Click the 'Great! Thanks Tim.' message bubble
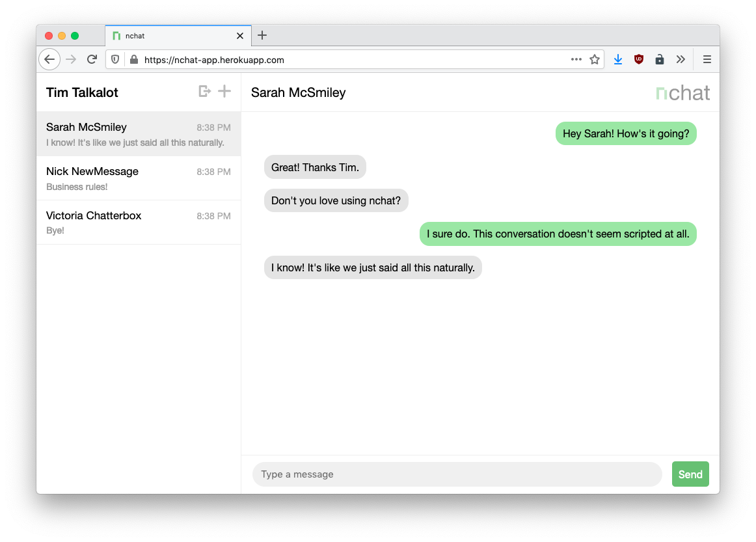Screen dimensions: 756x542 pyautogui.click(x=315, y=167)
